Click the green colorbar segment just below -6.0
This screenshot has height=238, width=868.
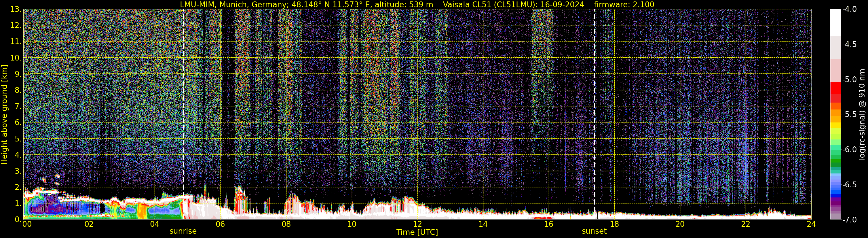[x=835, y=152]
